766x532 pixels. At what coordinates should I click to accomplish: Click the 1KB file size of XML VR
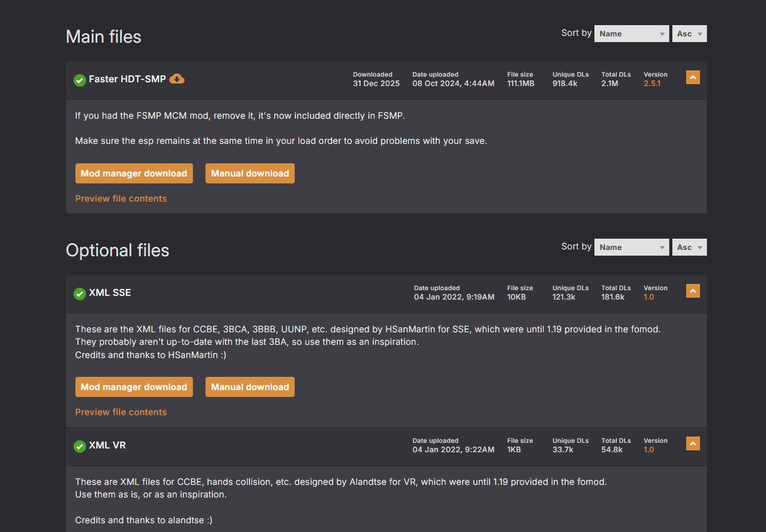coord(514,450)
